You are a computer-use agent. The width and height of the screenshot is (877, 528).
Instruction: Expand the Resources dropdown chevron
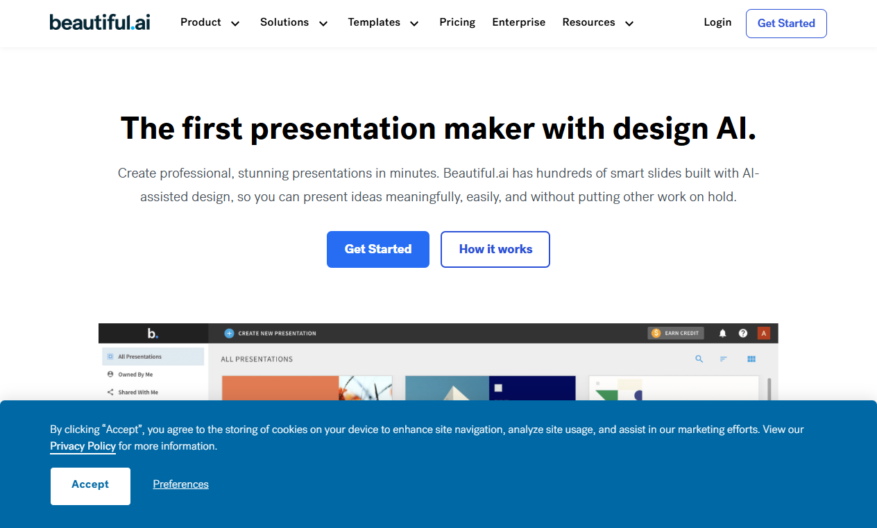point(629,23)
